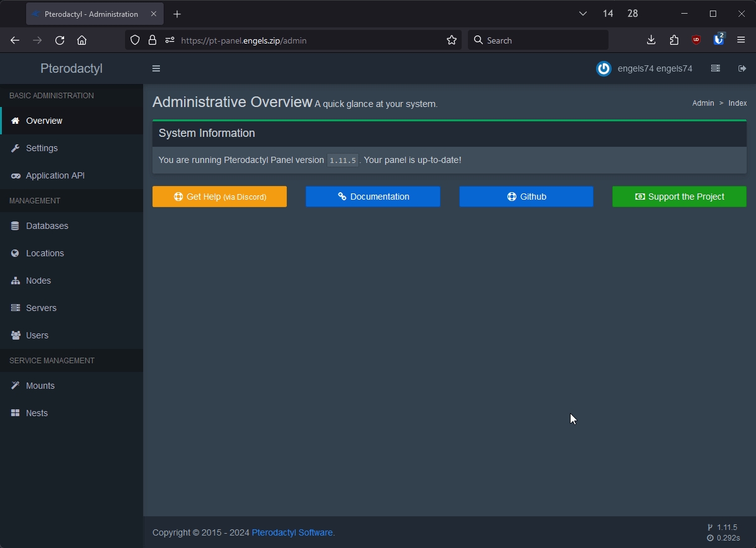Go to Locations via globe icon
The width and height of the screenshot is (756, 548).
point(16,253)
